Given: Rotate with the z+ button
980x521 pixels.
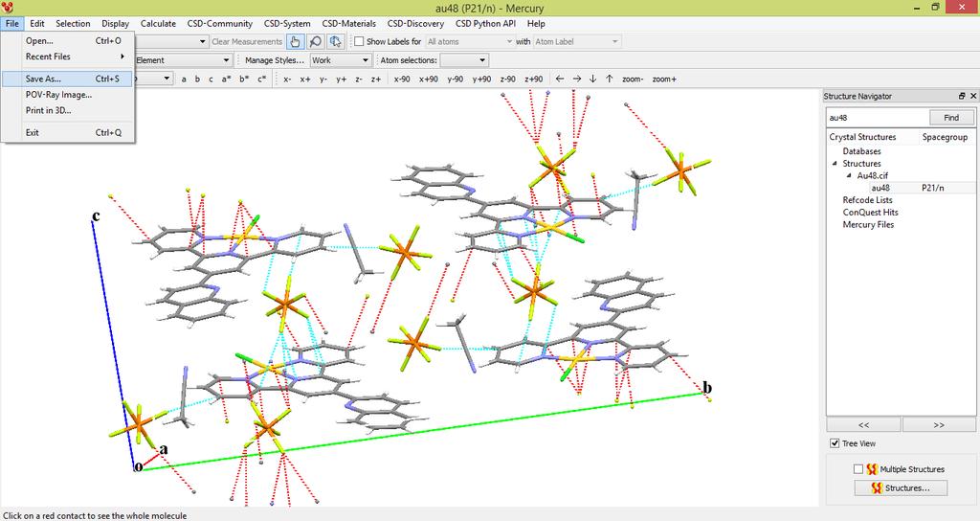Looking at the screenshot, I should click(376, 79).
